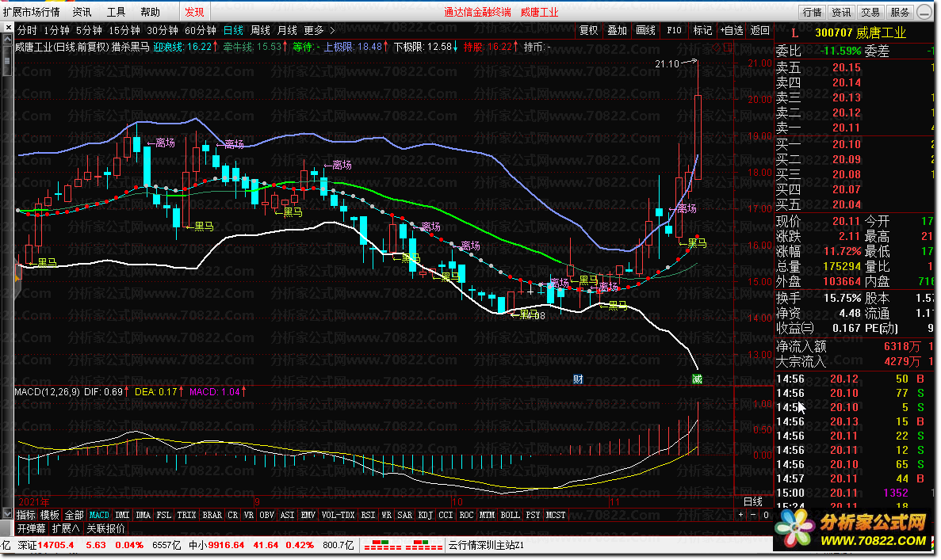
Task: Switch to 分时 intraday view
Action: [x=27, y=30]
